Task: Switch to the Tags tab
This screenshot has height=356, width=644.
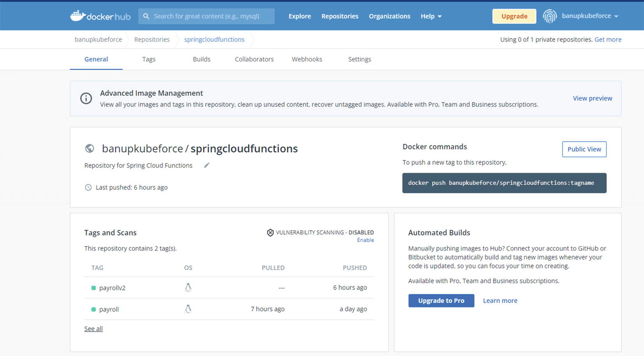Action: click(149, 59)
